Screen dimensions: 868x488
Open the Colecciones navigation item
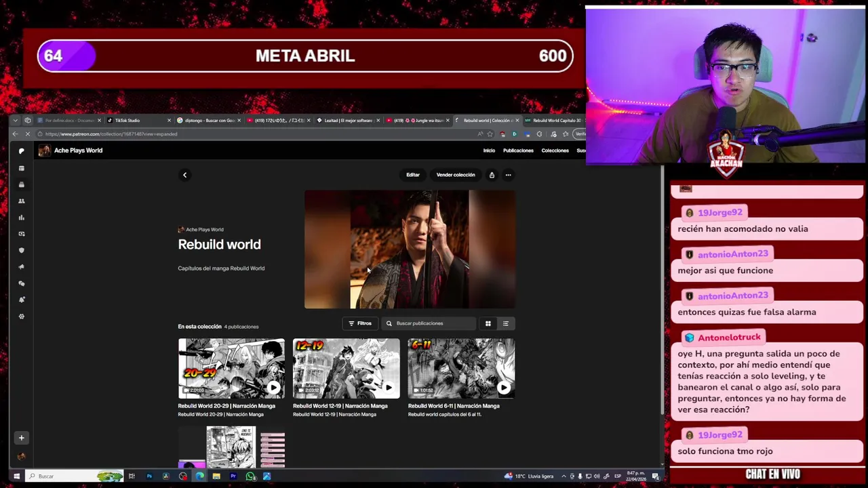pyautogui.click(x=555, y=150)
